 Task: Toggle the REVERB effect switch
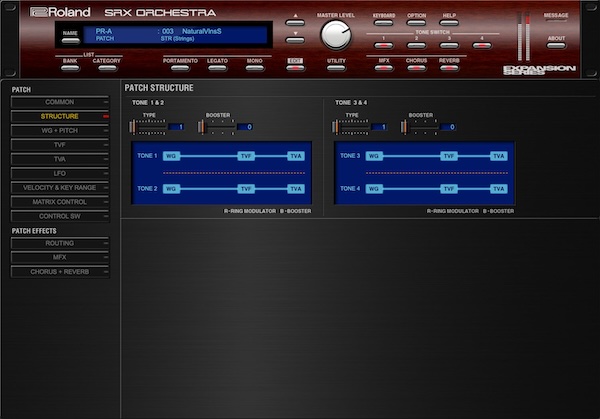click(449, 68)
